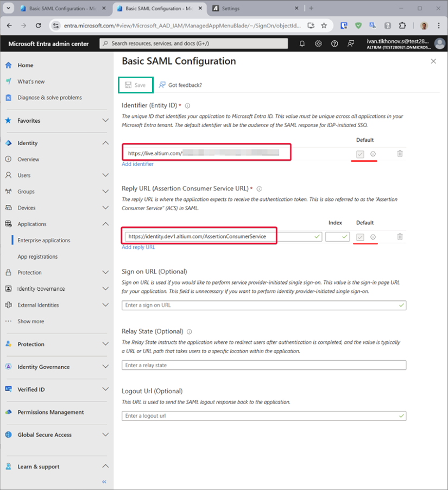The width and height of the screenshot is (448, 490).
Task: Expand the Learn & support section chevron
Action: 105,466
